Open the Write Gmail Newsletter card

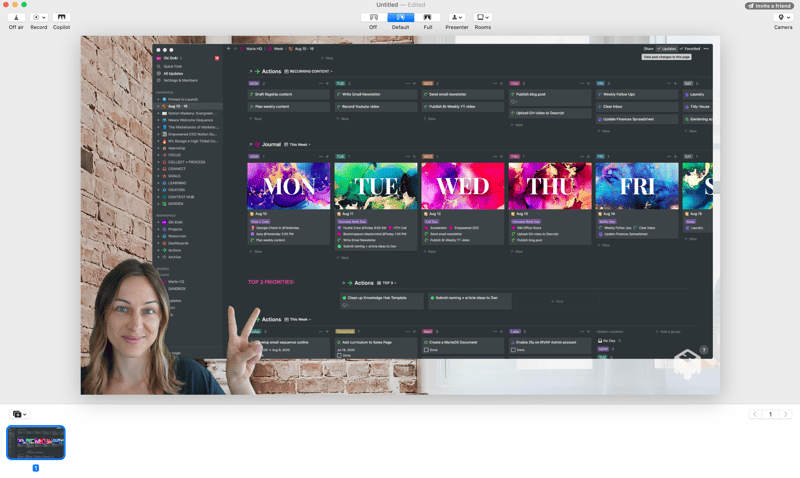tap(376, 94)
